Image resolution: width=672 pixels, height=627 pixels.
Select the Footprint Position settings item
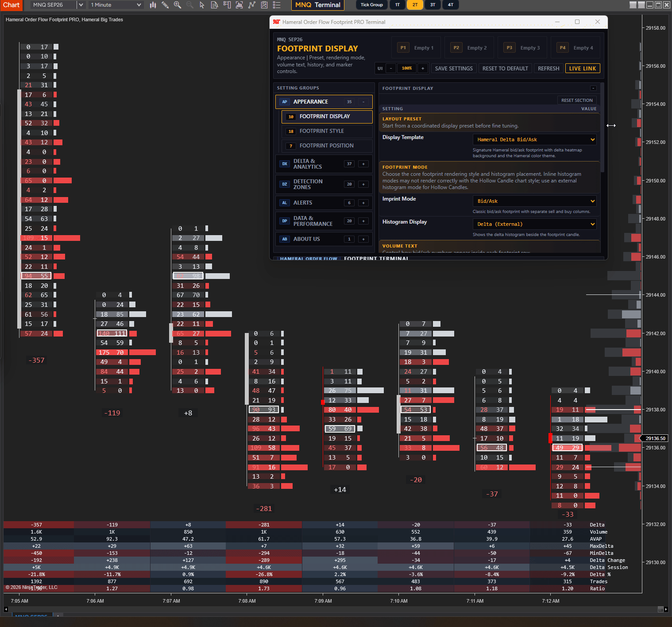327,146
